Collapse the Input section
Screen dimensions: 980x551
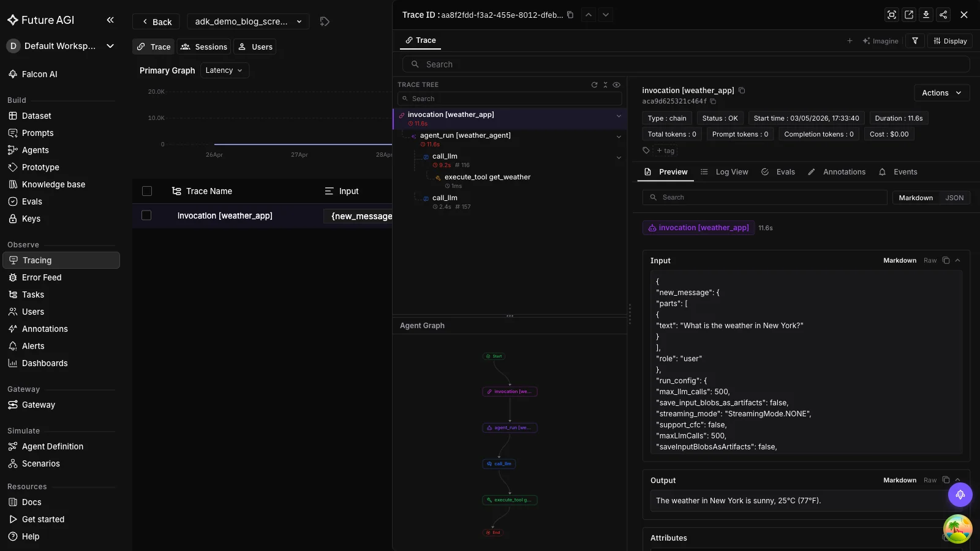pyautogui.click(x=958, y=261)
